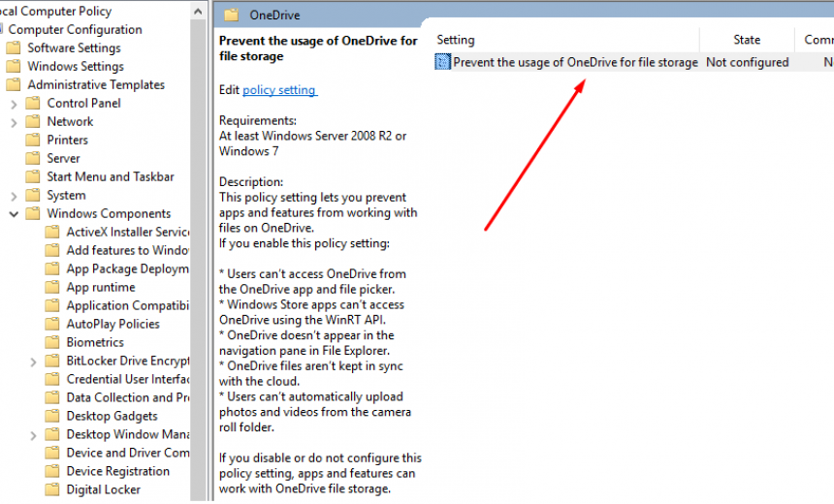Select Local Computer Policy root node
The image size is (834, 504).
[56, 12]
